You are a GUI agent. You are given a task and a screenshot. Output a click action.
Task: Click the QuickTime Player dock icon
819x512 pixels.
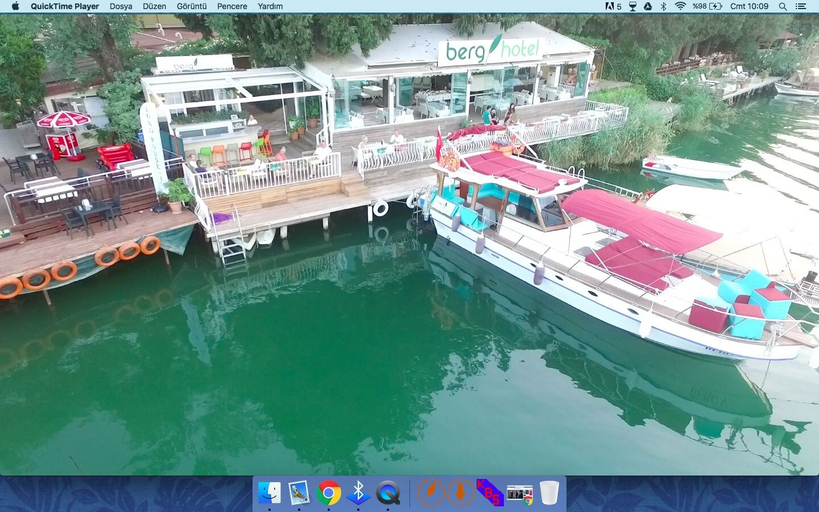[388, 493]
